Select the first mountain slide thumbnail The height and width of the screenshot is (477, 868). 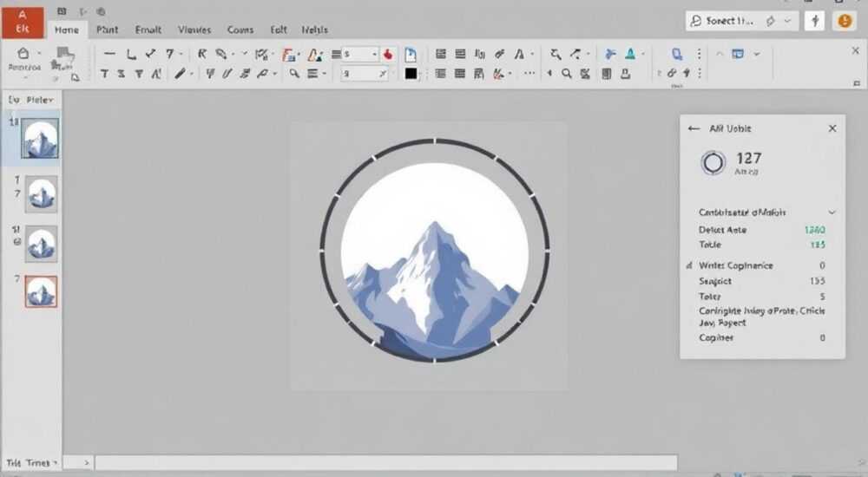tap(40, 139)
